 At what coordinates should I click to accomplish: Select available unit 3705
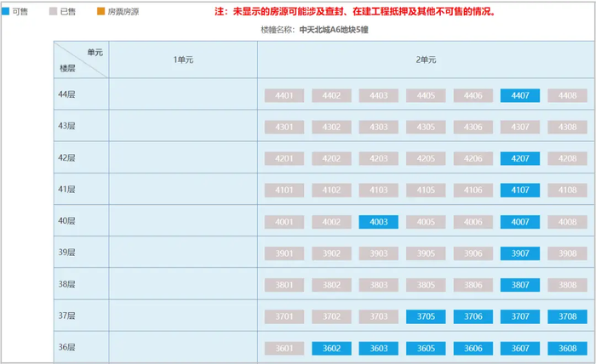click(x=426, y=316)
